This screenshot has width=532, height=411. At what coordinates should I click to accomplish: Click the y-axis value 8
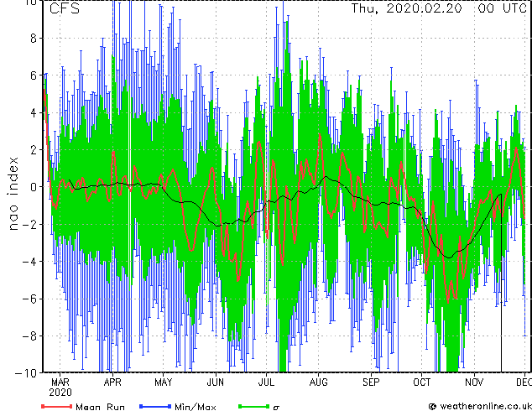tap(34, 39)
